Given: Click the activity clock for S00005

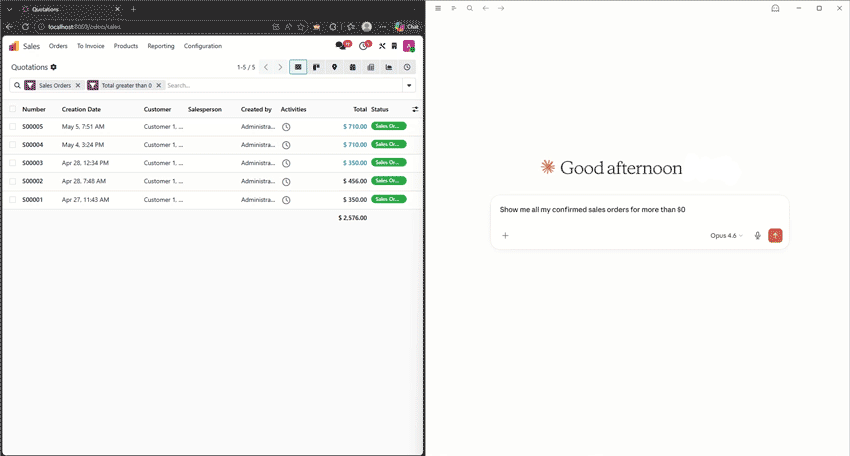Looking at the screenshot, I should tap(286, 127).
